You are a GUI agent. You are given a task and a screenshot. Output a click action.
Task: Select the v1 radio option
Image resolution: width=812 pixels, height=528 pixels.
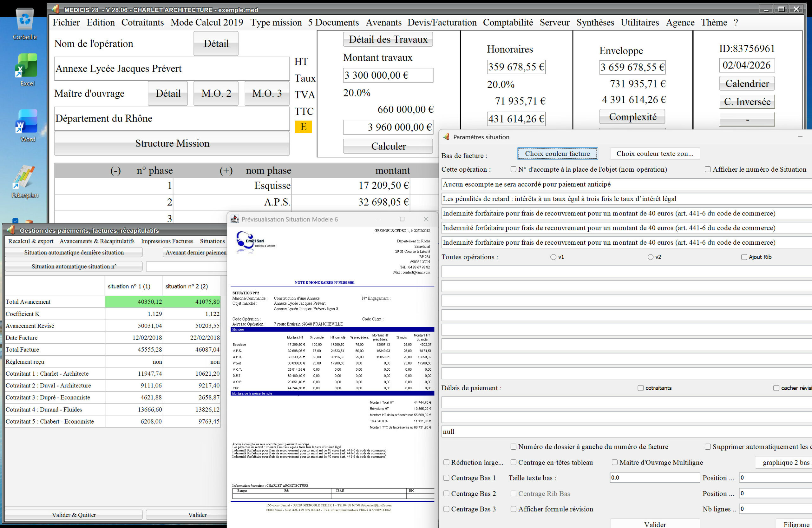coord(553,257)
